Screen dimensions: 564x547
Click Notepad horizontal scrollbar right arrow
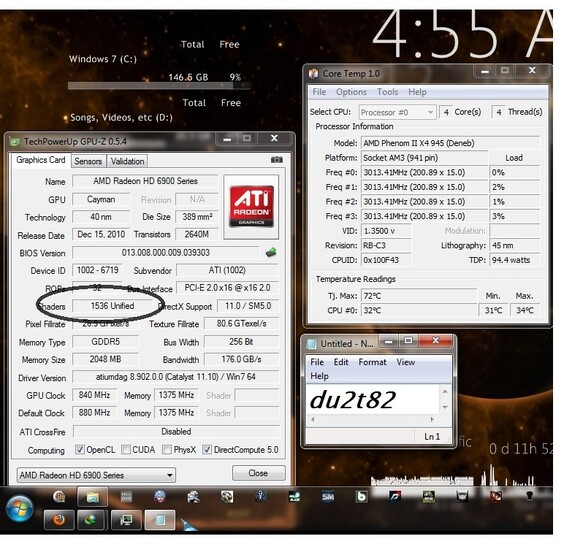tap(432, 419)
